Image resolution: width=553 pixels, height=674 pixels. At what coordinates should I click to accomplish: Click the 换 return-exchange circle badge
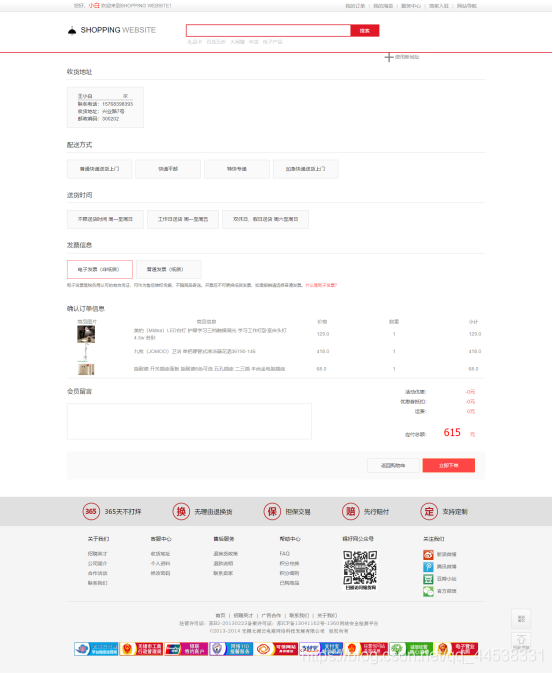181,512
